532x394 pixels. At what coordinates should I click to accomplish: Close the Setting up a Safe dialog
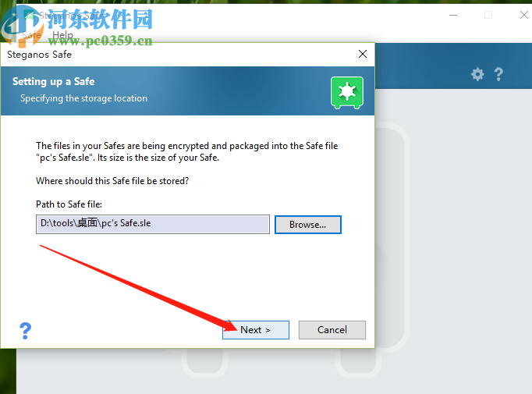[x=363, y=54]
